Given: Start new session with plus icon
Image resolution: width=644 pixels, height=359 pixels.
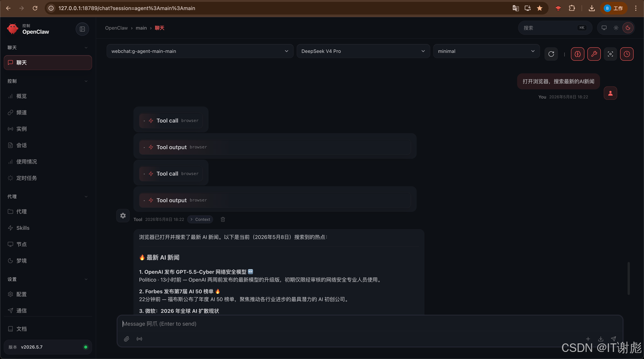Looking at the screenshot, I should (588, 339).
